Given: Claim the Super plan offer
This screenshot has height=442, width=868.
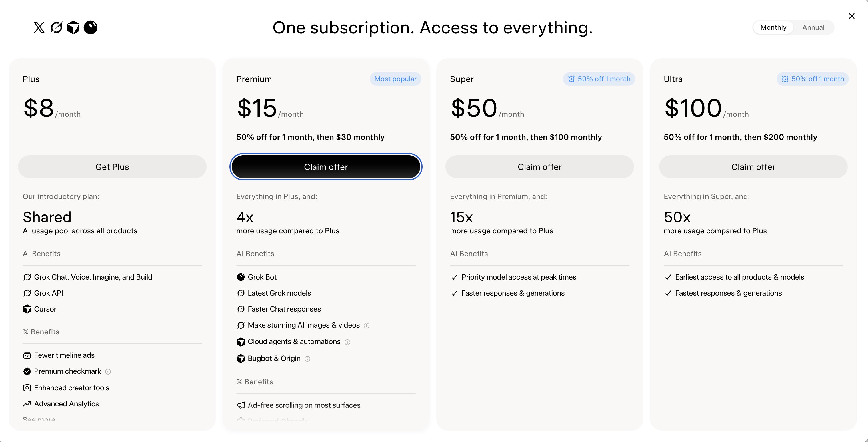Looking at the screenshot, I should pos(539,167).
